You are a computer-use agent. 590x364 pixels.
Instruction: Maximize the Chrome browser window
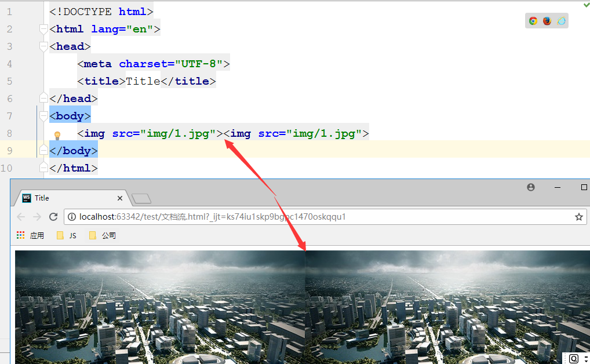(584, 187)
